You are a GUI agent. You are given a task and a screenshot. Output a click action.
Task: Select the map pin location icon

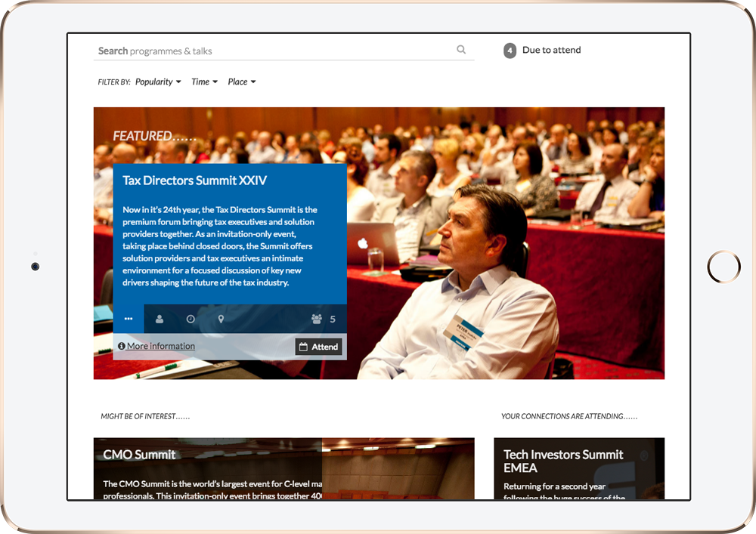click(221, 319)
